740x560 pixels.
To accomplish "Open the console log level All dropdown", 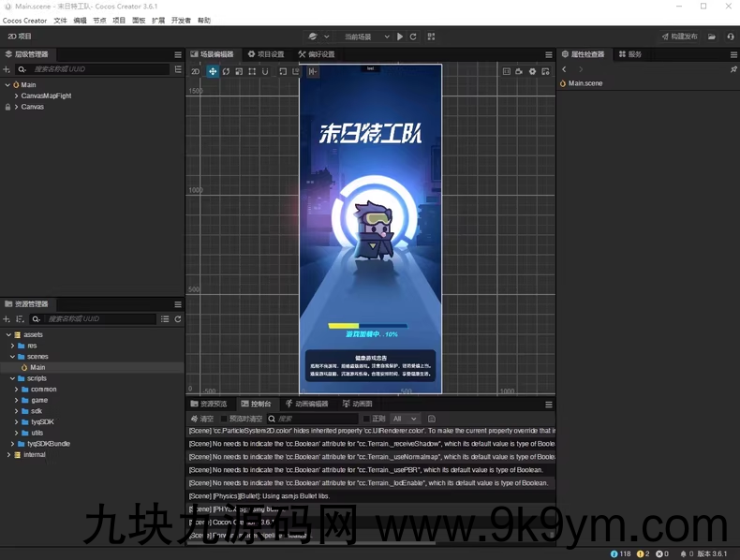I will pos(405,419).
